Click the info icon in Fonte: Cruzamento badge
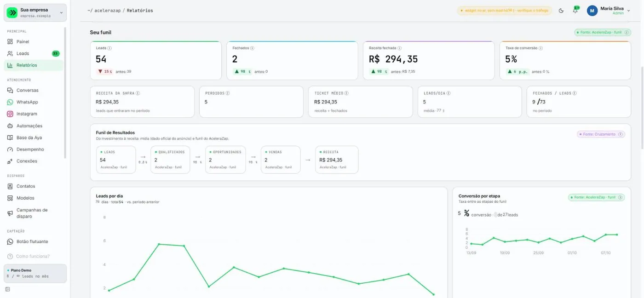644x298 pixels. (x=621, y=134)
